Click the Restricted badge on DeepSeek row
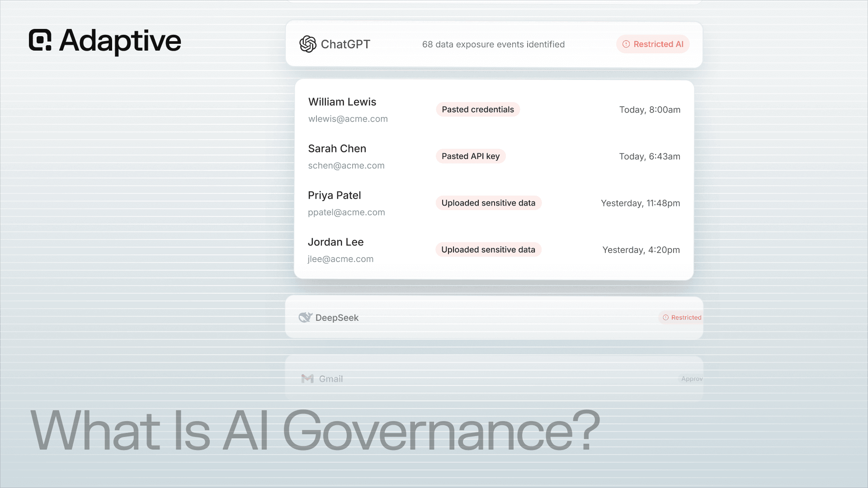Viewport: 868px width, 488px height. tap(682, 318)
